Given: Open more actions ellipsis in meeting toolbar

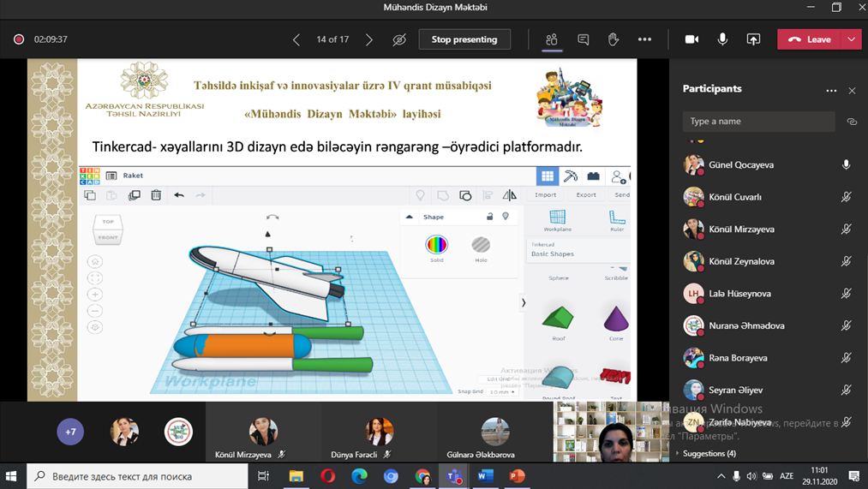Looking at the screenshot, I should (x=644, y=40).
